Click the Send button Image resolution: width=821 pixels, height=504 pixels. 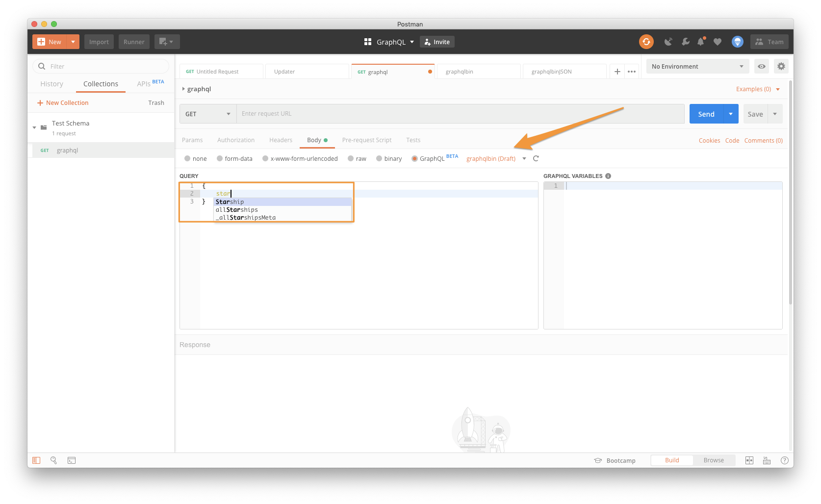coord(705,113)
